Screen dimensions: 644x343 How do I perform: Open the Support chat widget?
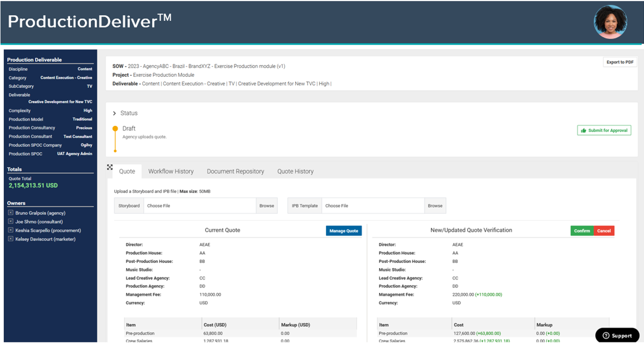[x=617, y=336]
